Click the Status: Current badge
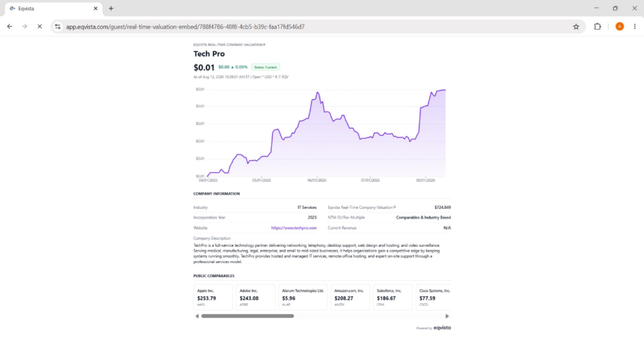The height and width of the screenshot is (338, 644). (x=265, y=67)
